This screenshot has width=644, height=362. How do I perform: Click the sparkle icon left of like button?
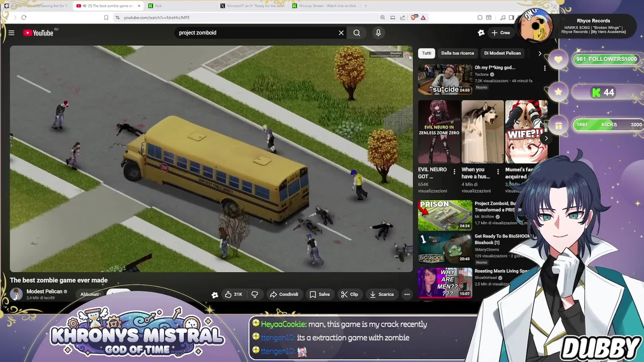215,295
